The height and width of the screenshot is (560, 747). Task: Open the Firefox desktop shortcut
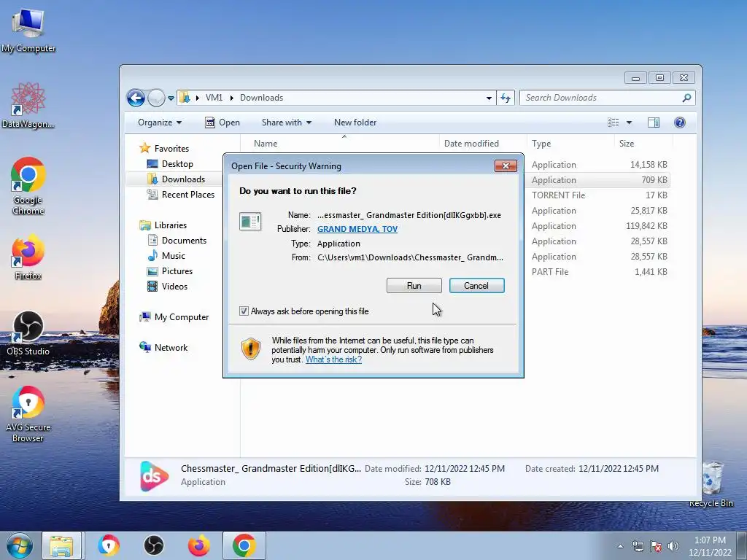tap(28, 257)
